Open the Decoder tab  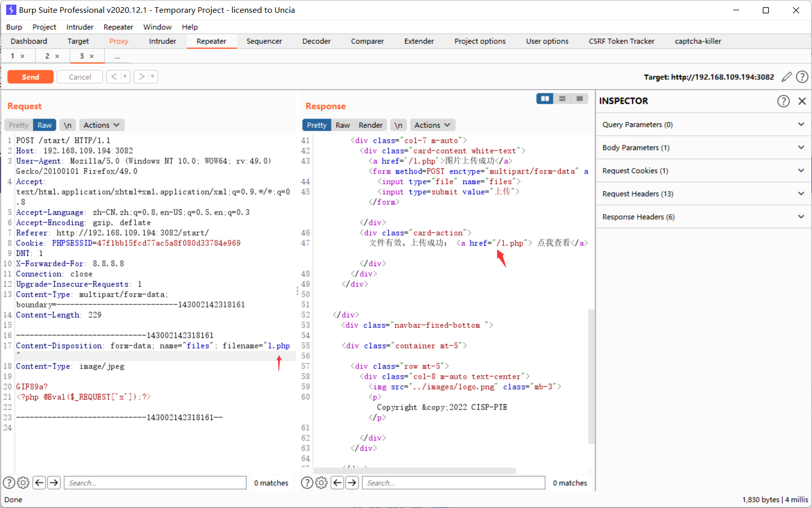316,42
